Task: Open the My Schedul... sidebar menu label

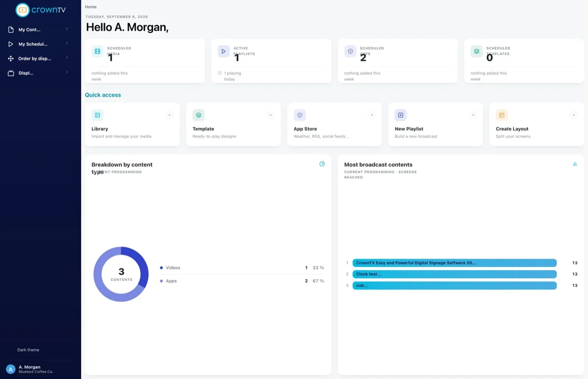Action: coord(33,45)
